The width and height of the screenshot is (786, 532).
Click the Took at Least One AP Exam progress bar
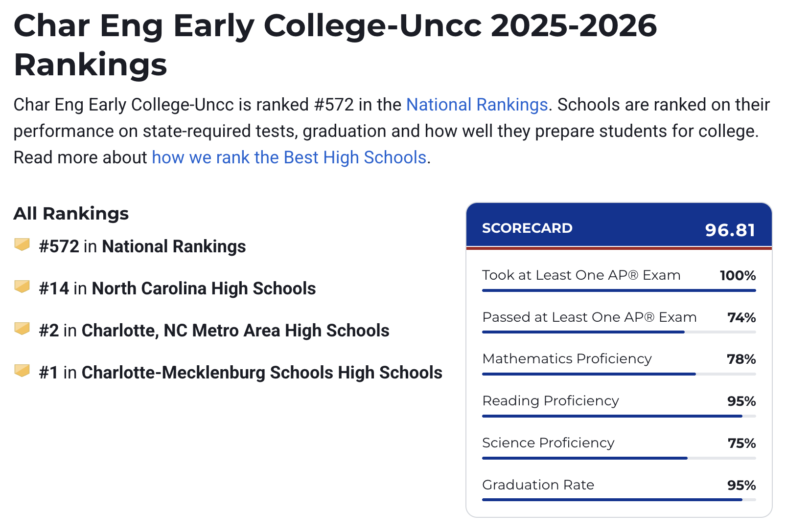pos(619,290)
